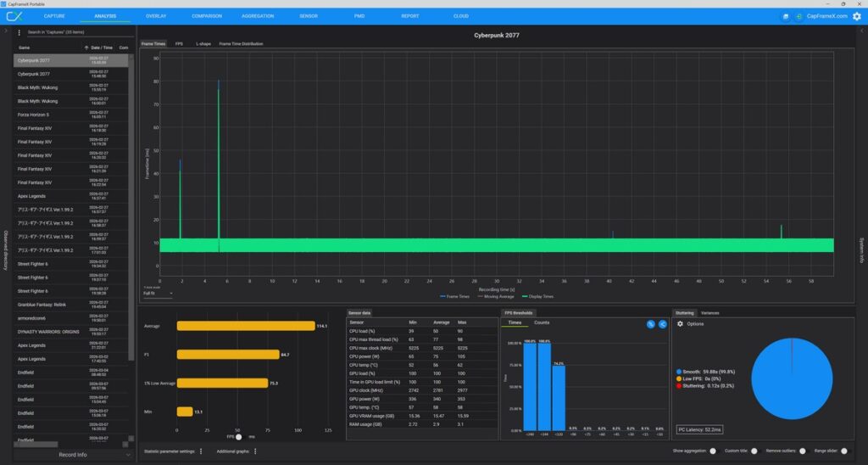Image resolution: width=868 pixels, height=465 pixels.
Task: Open the L-shape graph tab
Action: (203, 43)
